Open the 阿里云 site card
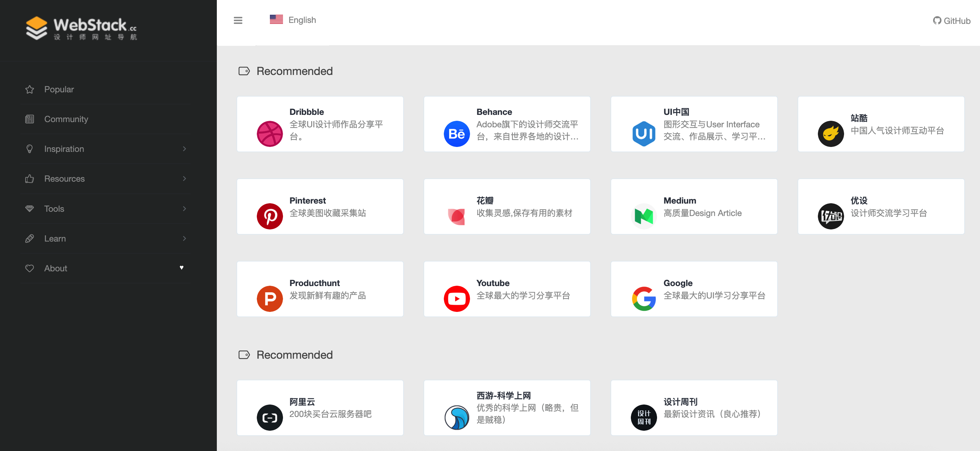 [320, 407]
